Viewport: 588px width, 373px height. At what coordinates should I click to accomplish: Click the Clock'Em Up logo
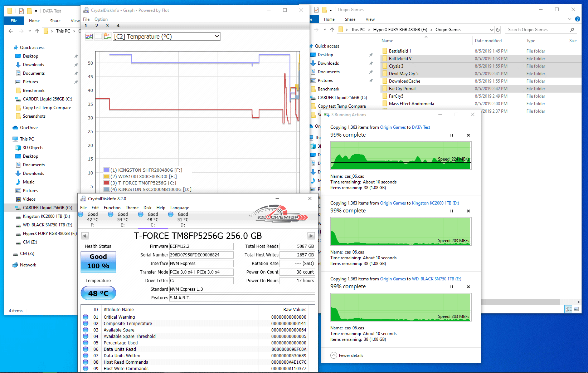coord(279,215)
